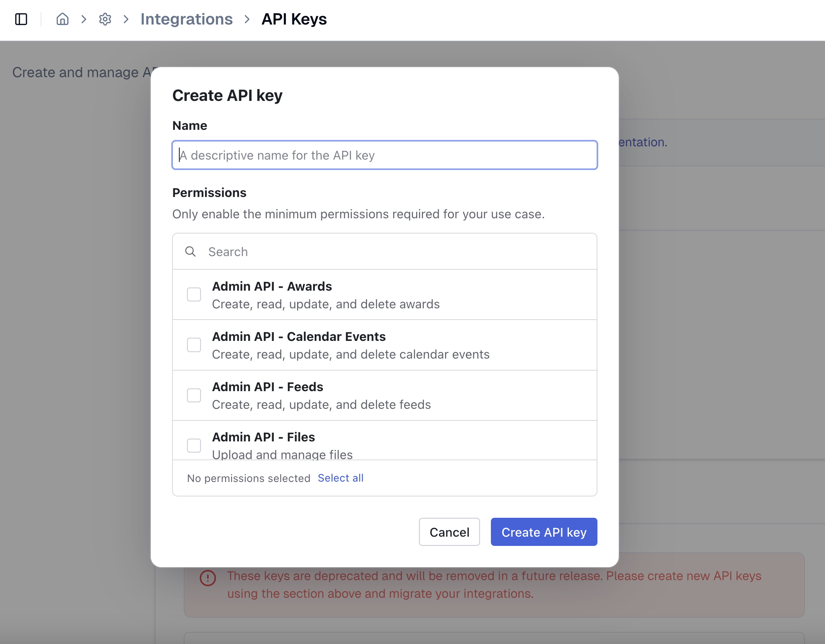Click the search magnifier icon
The height and width of the screenshot is (644, 825).
pyautogui.click(x=190, y=252)
